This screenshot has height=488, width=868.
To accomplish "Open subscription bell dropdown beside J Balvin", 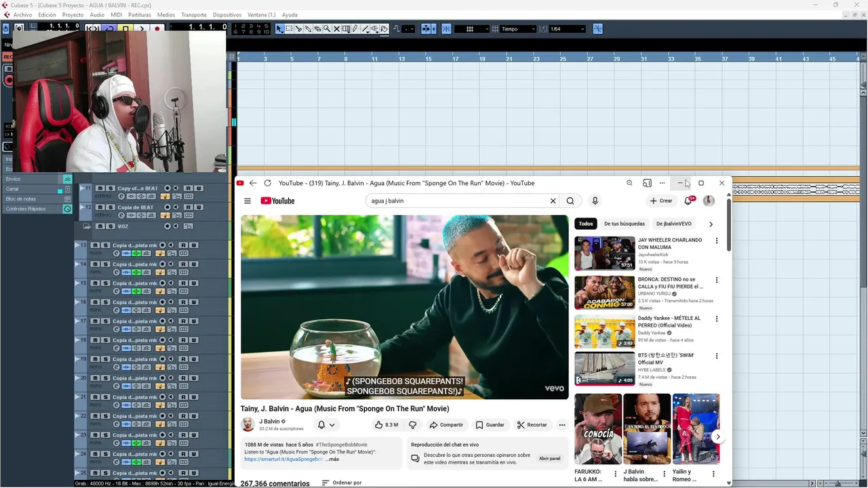I will point(326,425).
